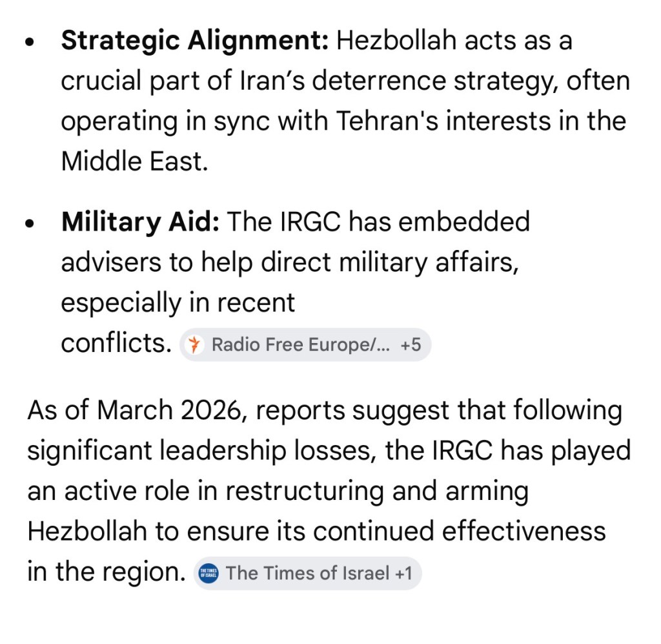This screenshot has height=644, width=661.
Task: Open the Radio Free Europe source chip label
Action: click(300, 345)
